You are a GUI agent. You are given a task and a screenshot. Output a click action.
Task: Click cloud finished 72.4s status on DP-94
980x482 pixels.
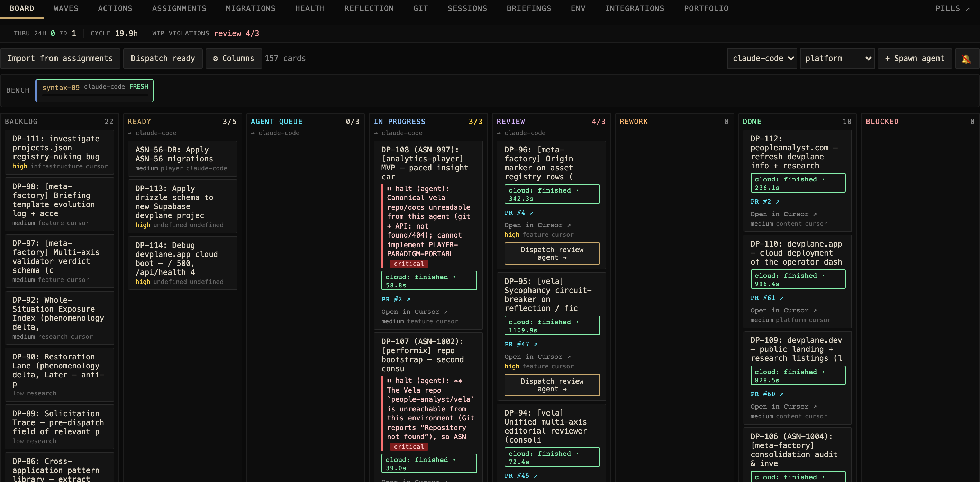click(552, 457)
